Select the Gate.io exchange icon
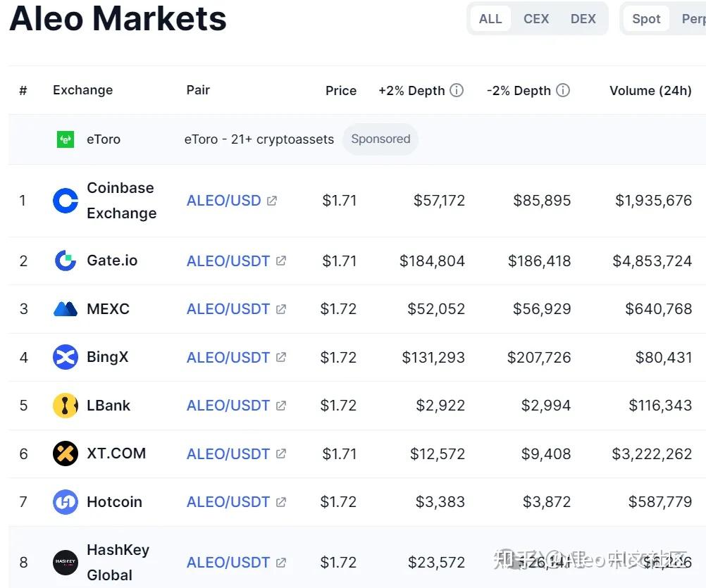The image size is (706, 588). pos(65,261)
